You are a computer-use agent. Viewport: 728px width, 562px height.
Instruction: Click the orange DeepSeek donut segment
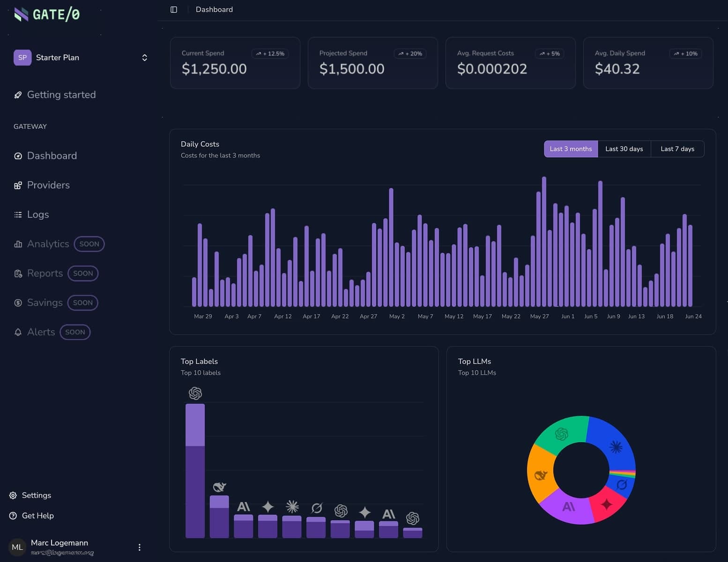click(x=540, y=473)
